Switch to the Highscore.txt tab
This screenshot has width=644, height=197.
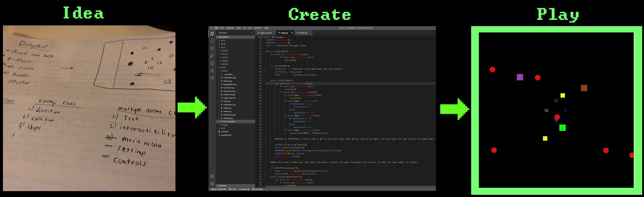click(x=266, y=33)
